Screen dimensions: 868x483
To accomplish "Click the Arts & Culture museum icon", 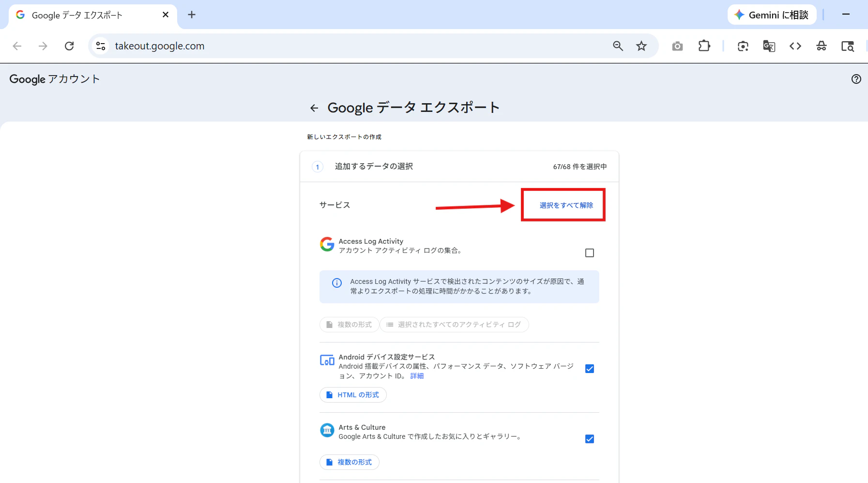I will (327, 430).
